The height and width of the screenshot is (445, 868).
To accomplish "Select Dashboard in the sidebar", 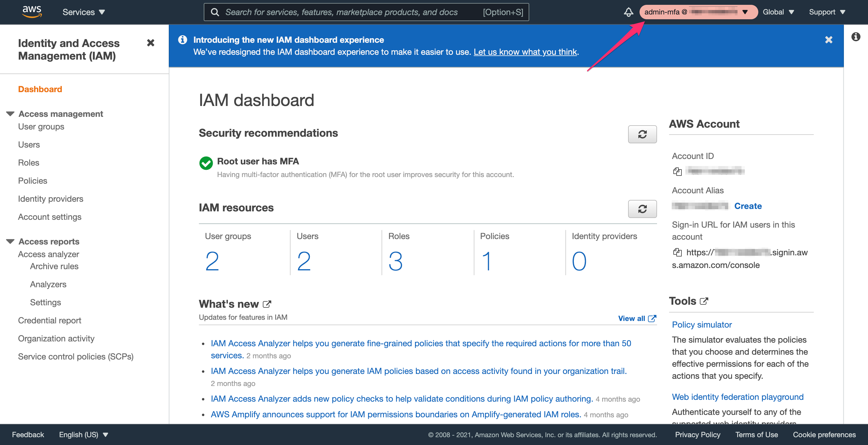I will coord(40,89).
